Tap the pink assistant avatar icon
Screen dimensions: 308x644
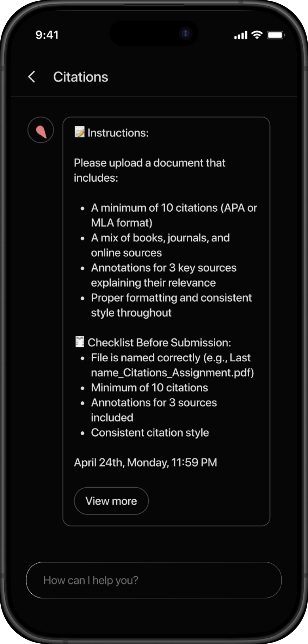(41, 130)
